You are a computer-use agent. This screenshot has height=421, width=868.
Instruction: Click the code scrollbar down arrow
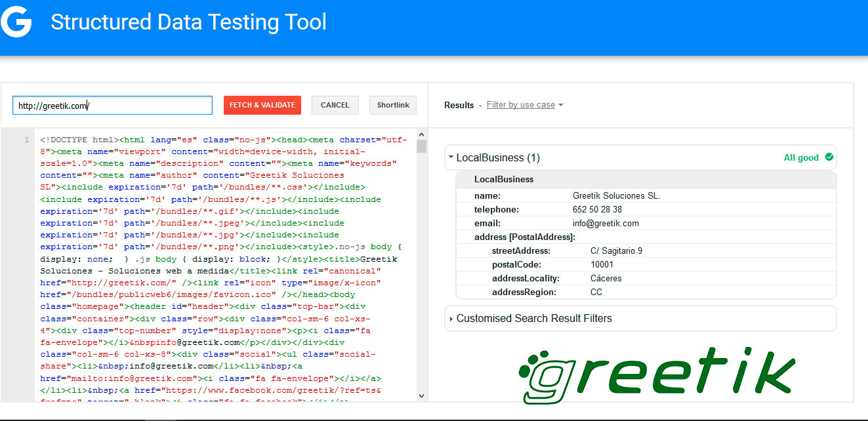(421, 396)
